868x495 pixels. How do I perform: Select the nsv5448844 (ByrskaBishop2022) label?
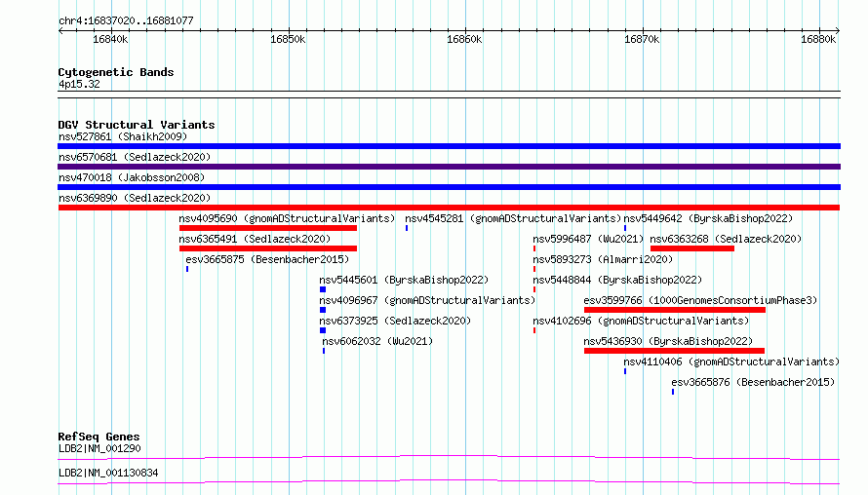[x=617, y=280]
